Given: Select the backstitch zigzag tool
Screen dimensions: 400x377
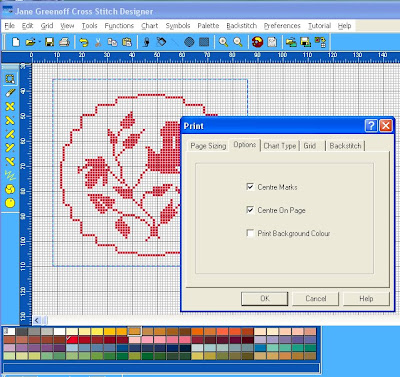Looking at the screenshot, I should point(10,175).
